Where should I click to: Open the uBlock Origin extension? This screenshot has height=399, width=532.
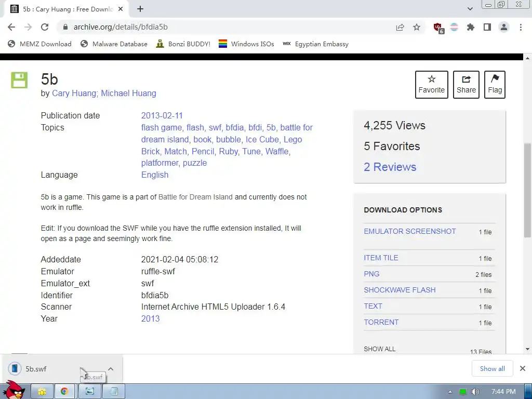tap(438, 28)
